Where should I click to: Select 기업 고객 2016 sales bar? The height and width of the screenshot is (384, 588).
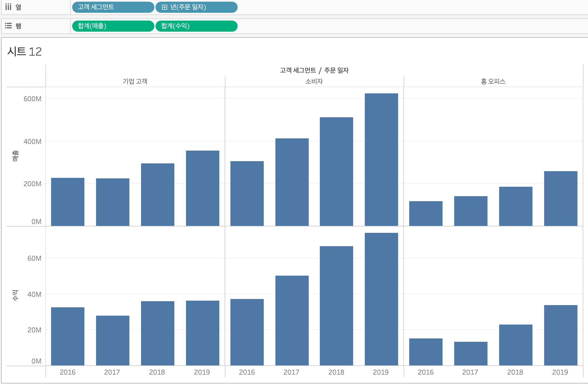click(67, 202)
